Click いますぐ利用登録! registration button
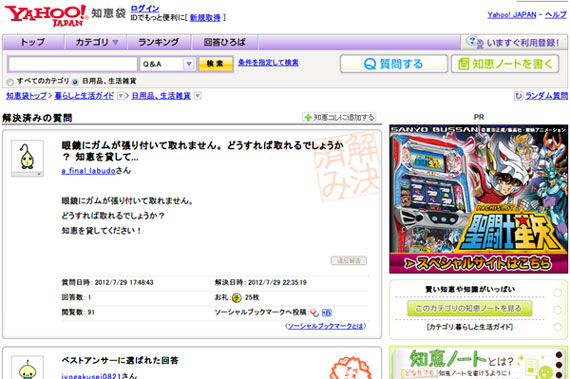Viewport: 570px width, 379px height. 514,42
